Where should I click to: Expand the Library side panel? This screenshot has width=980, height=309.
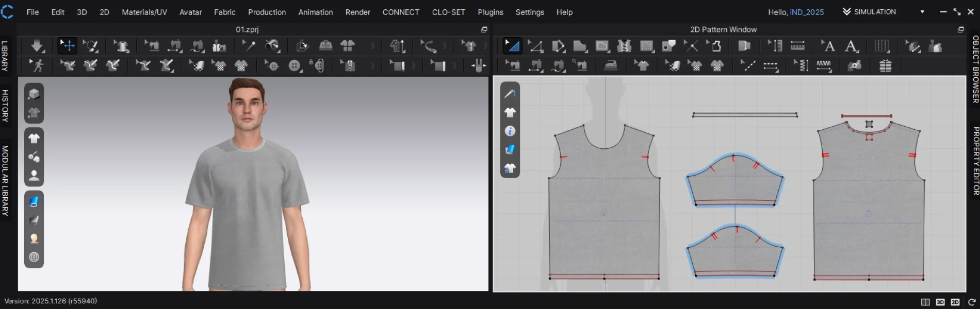coord(5,56)
